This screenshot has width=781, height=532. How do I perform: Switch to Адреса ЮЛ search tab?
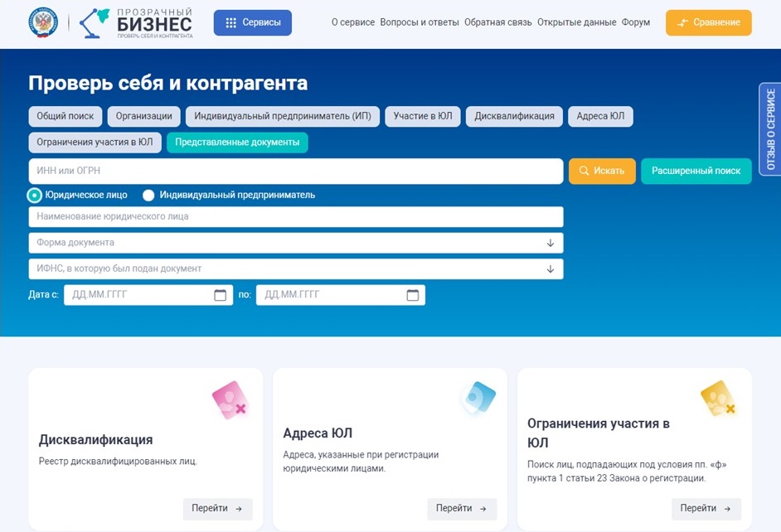tap(600, 116)
